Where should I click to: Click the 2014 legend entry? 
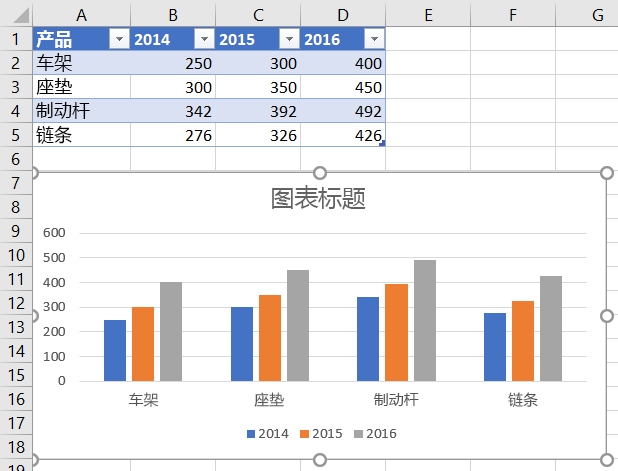268,434
